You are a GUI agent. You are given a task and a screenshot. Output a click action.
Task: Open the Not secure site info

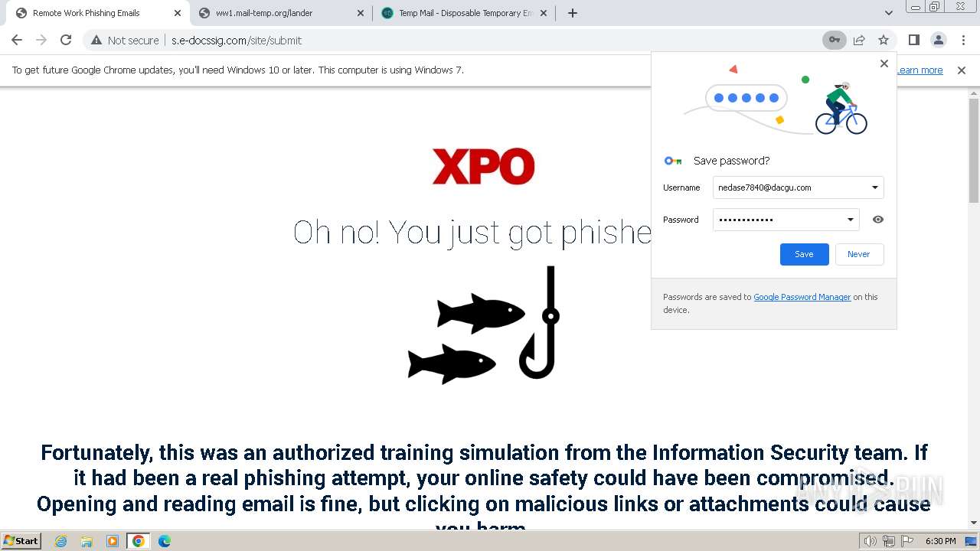point(125,40)
